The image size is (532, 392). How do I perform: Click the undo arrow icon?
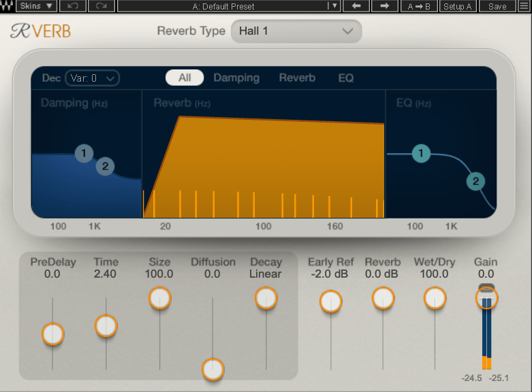tap(73, 6)
